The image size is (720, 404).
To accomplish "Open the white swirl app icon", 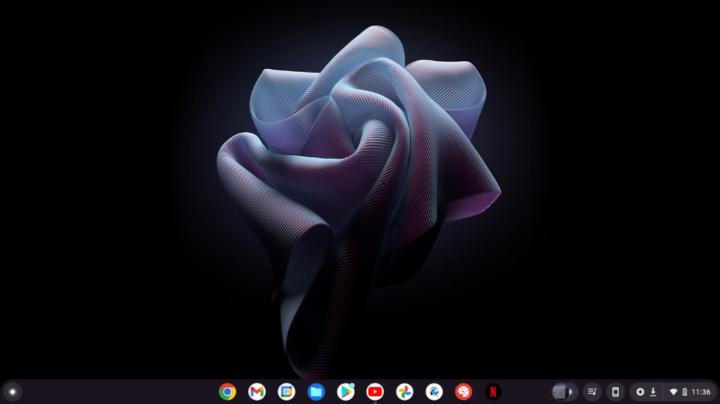I will click(x=434, y=392).
